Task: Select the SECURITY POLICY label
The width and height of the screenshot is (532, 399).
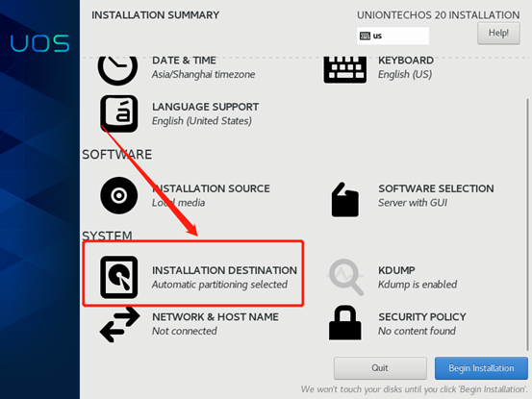Action: coord(422,317)
